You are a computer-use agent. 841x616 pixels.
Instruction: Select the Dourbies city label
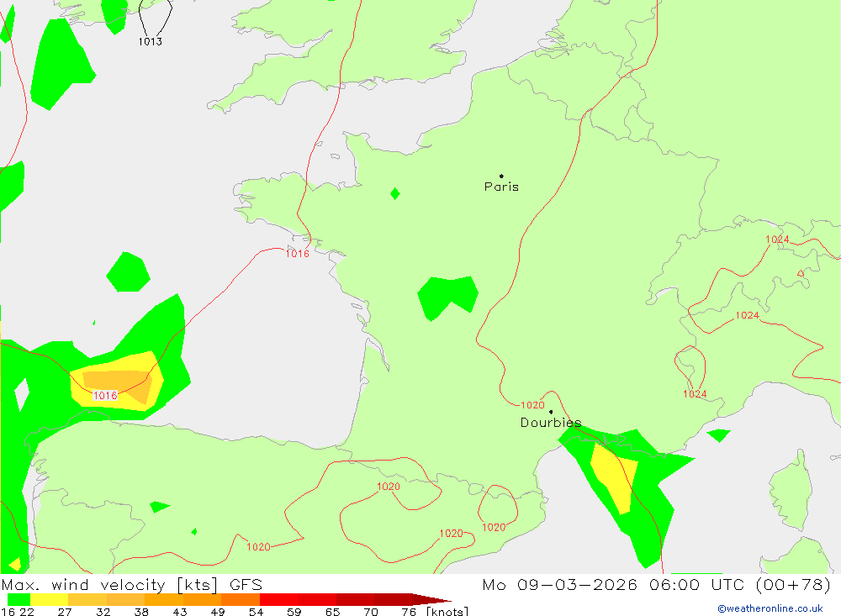click(551, 423)
